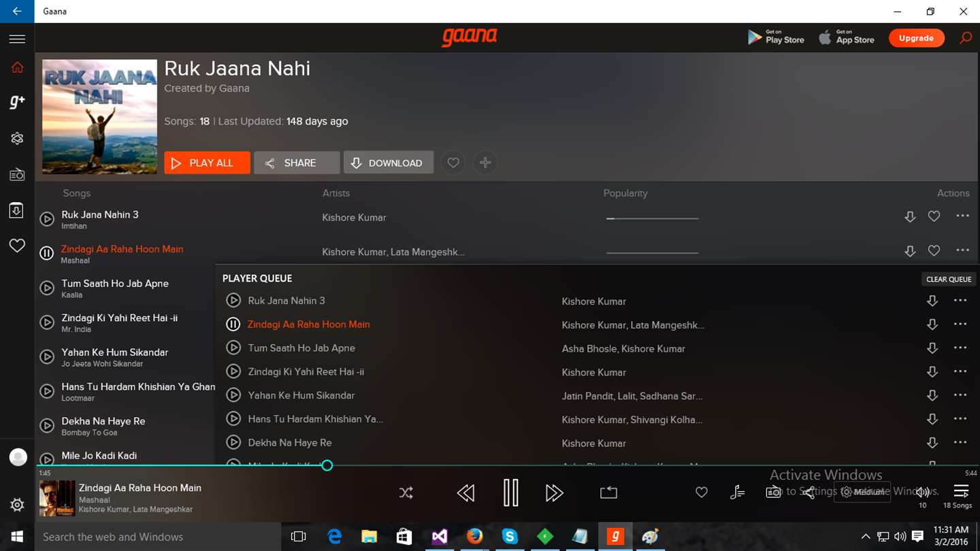
Task: Download Zindagi Aa Raha Hoon Main from song list
Action: point(910,252)
